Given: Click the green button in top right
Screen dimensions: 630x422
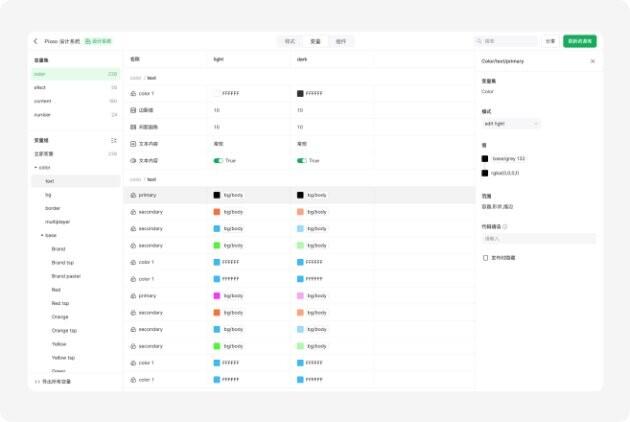Looking at the screenshot, I should point(579,41).
